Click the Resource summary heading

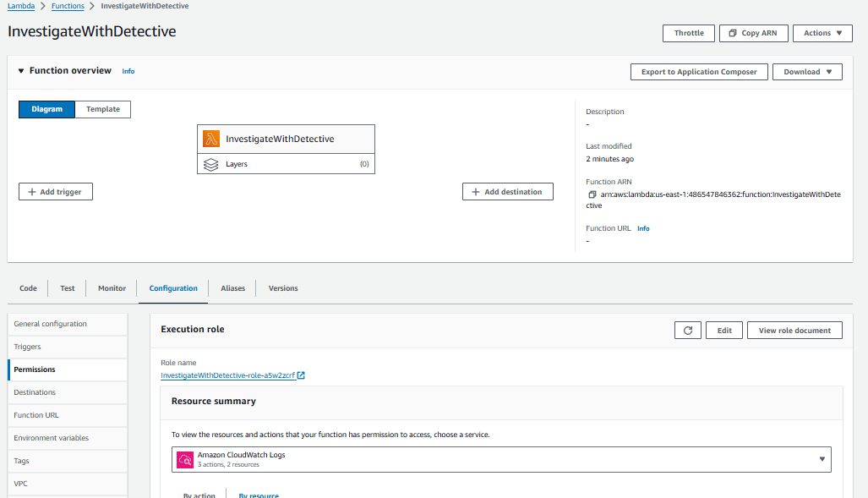(214, 401)
